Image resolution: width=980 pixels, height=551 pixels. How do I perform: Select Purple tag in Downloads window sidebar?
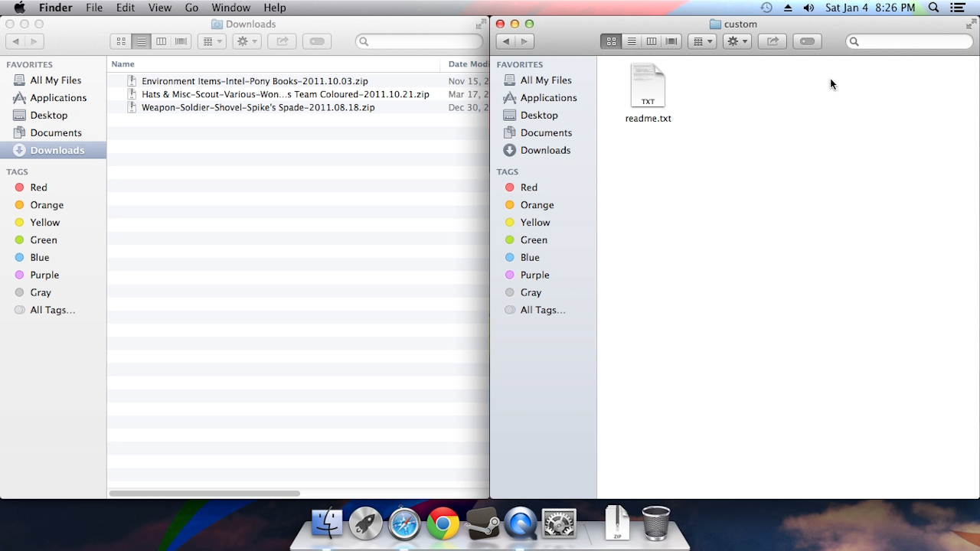tap(44, 275)
